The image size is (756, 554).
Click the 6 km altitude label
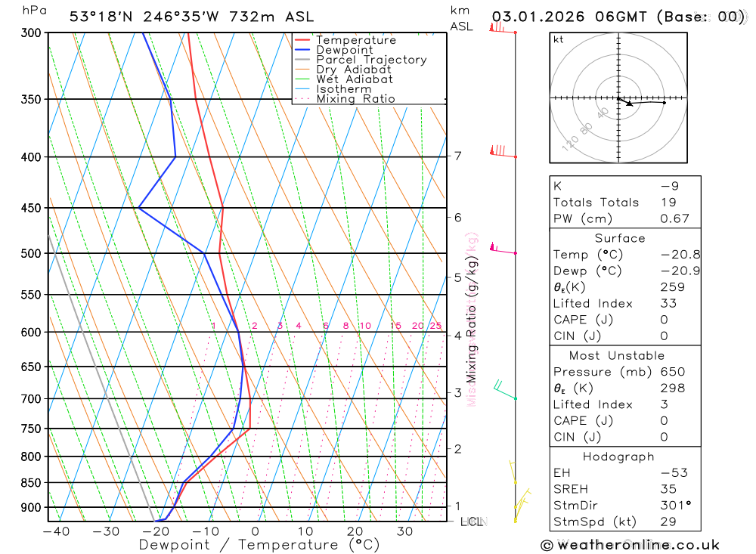pyautogui.click(x=457, y=218)
